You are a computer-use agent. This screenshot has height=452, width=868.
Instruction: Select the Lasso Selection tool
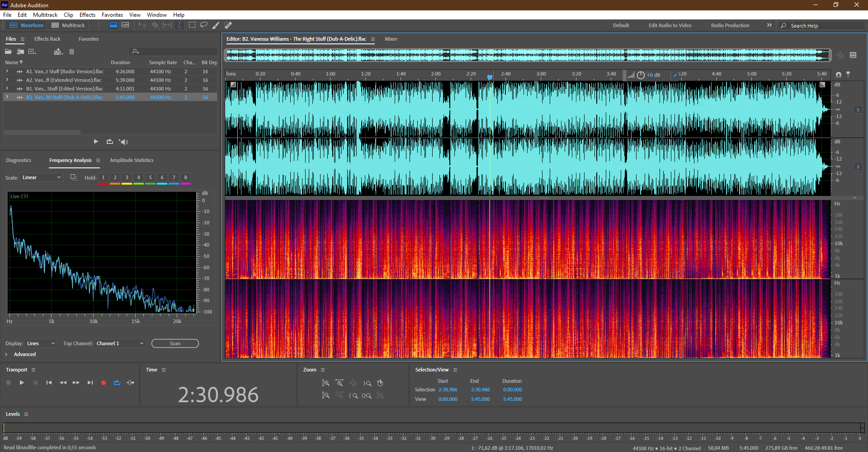click(x=204, y=25)
